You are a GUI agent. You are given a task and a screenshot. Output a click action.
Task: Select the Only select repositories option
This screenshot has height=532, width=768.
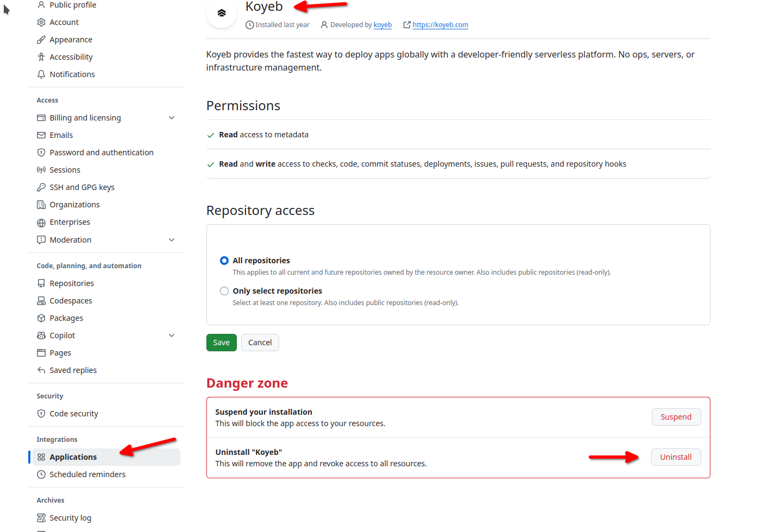(x=224, y=291)
